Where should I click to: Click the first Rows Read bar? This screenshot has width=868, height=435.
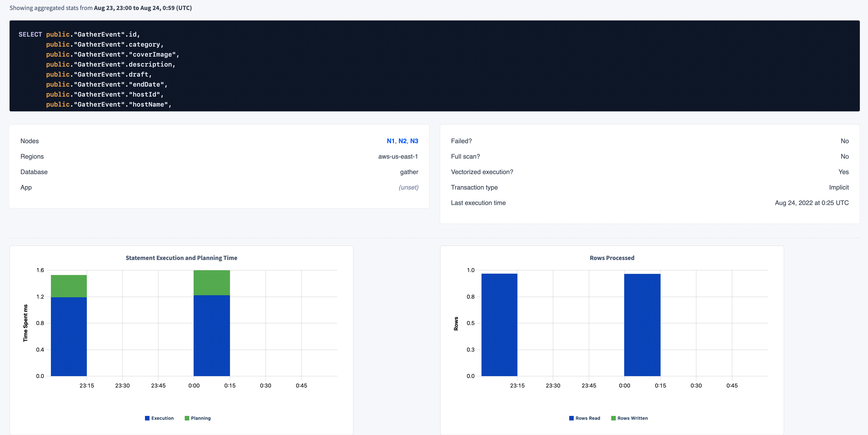(499, 325)
